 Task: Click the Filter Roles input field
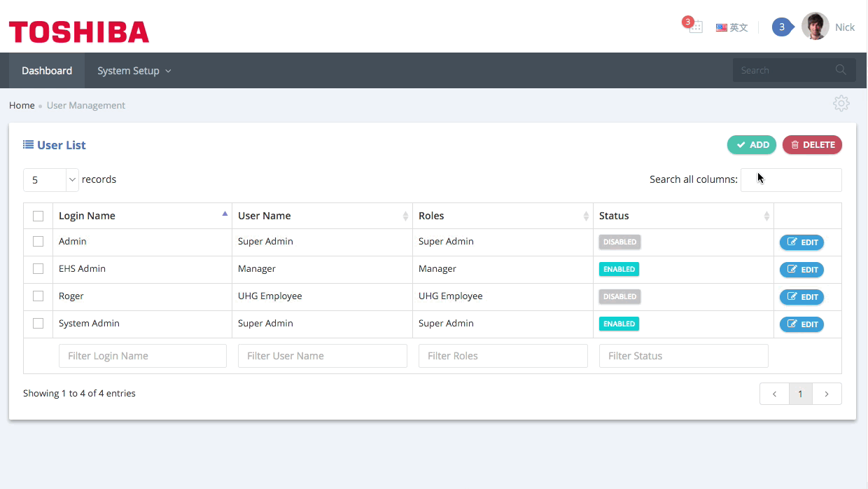tap(503, 356)
